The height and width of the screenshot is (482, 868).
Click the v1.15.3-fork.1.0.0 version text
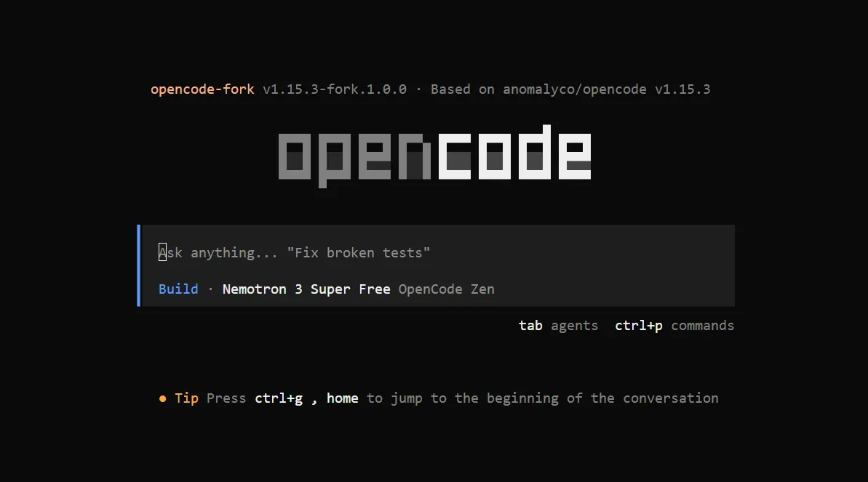335,89
